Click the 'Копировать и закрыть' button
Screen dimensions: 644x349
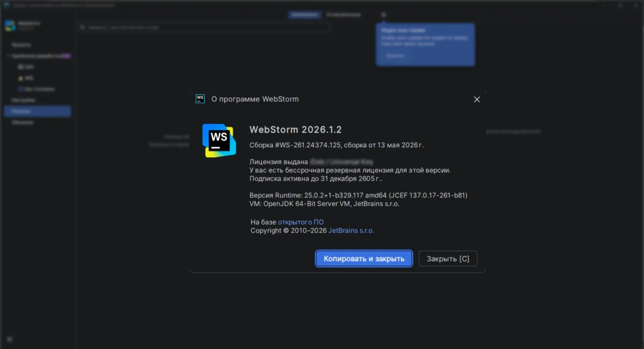364,258
